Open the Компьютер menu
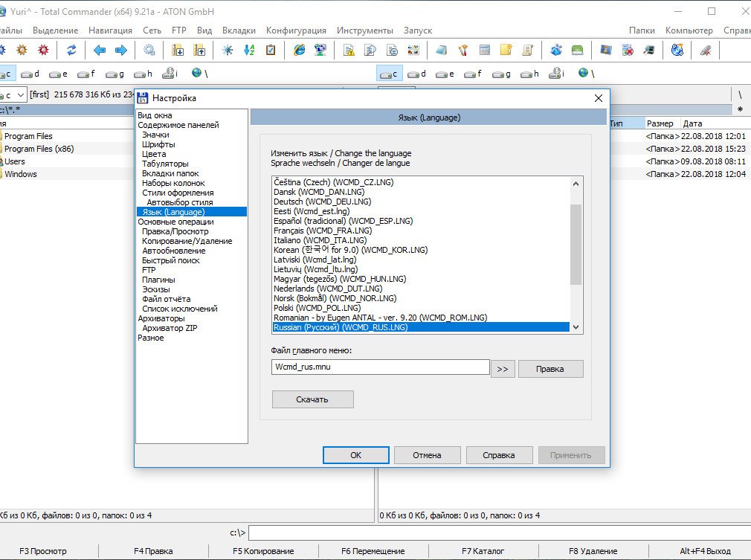Screen dimensions: 751x560 689,30
